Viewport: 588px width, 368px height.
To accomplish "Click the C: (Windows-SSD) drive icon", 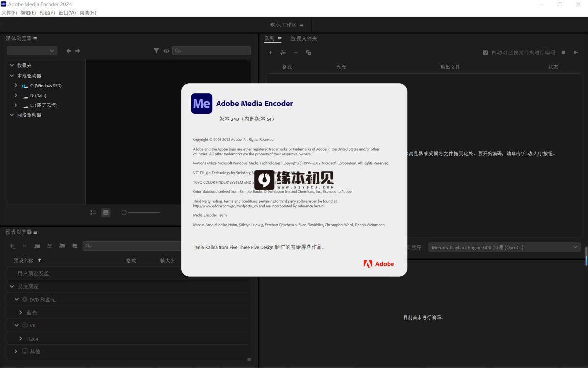I will (x=24, y=86).
